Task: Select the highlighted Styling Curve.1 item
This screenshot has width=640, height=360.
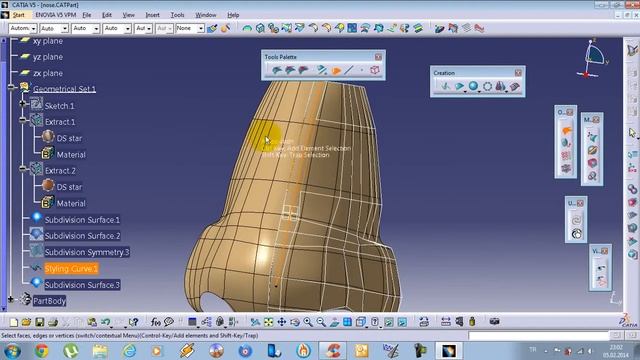Action: pyautogui.click(x=71, y=269)
